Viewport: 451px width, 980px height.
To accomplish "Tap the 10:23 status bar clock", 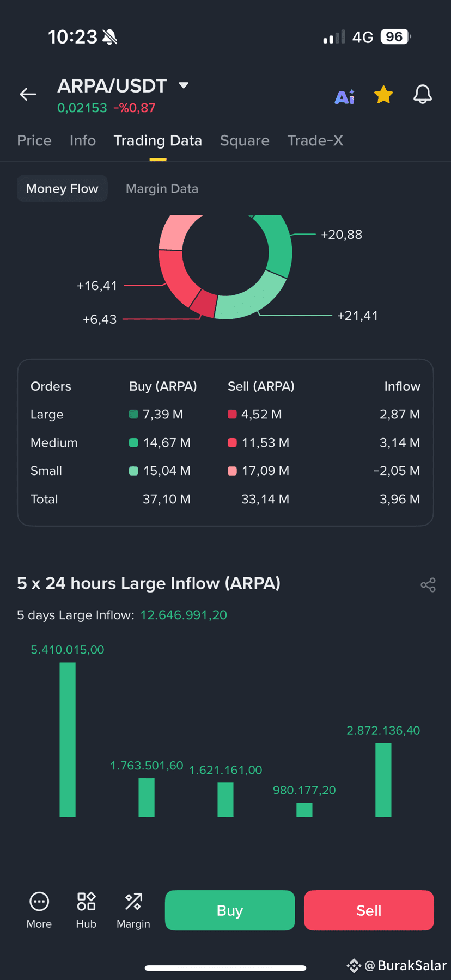I will (72, 37).
